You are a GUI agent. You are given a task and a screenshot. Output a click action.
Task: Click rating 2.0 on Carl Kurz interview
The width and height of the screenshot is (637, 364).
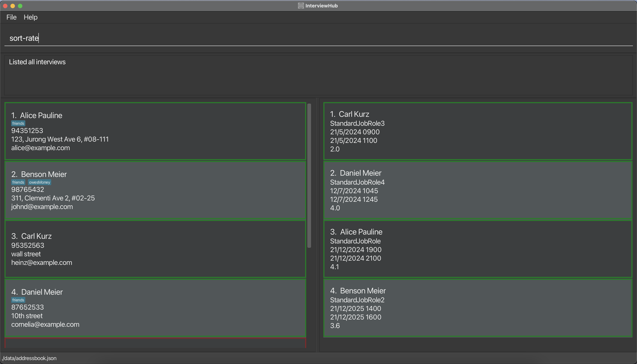[335, 149]
